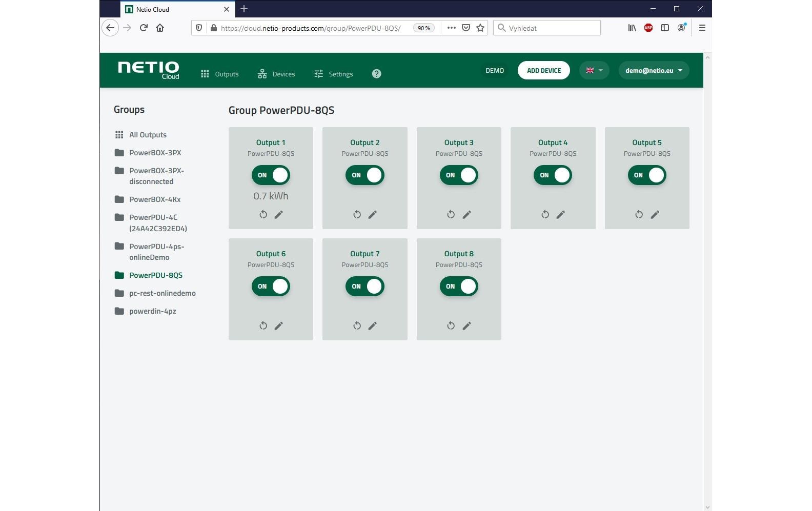Select the Netio Cloud browser tab
The width and height of the screenshot is (812, 511).
177,9
